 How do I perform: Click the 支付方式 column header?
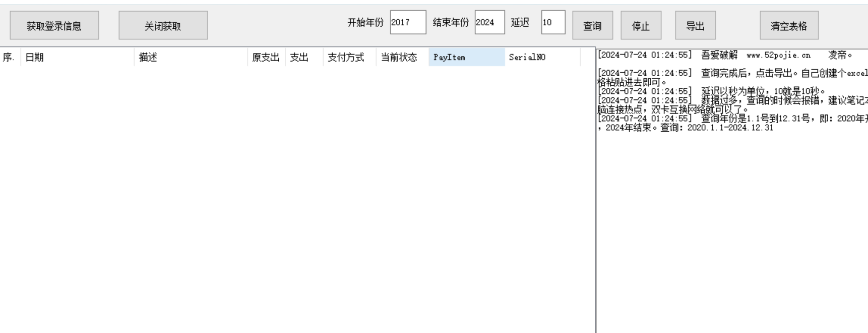(x=349, y=58)
